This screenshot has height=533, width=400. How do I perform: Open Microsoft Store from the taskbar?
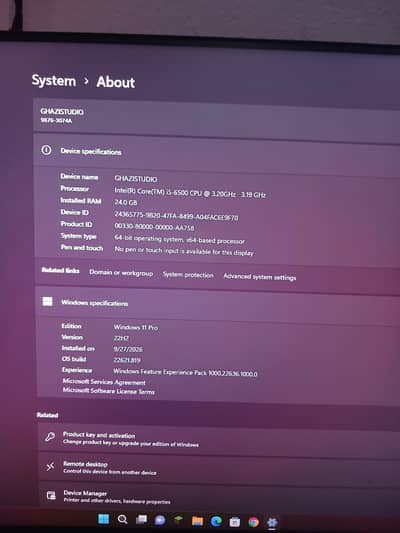click(234, 521)
